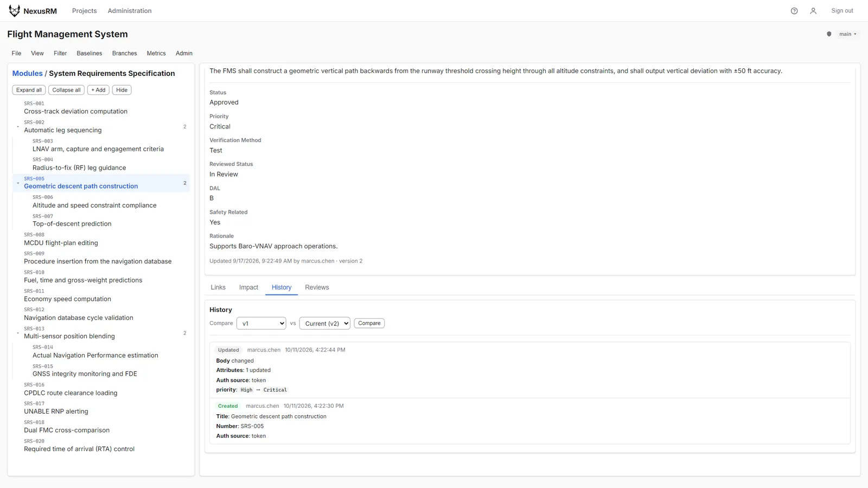Click the Collapse all button
Screen dimensions: 868x488
point(66,90)
